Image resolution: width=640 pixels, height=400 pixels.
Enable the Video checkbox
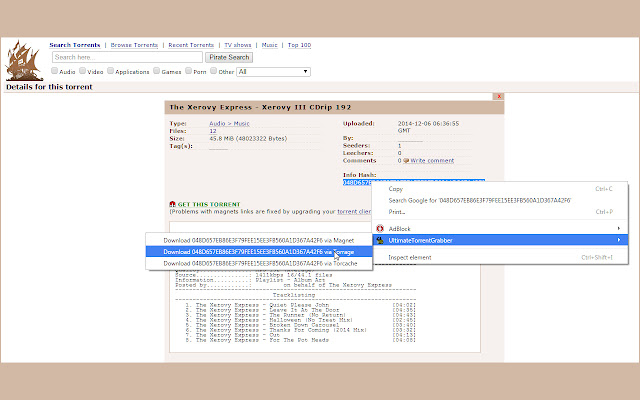82,71
